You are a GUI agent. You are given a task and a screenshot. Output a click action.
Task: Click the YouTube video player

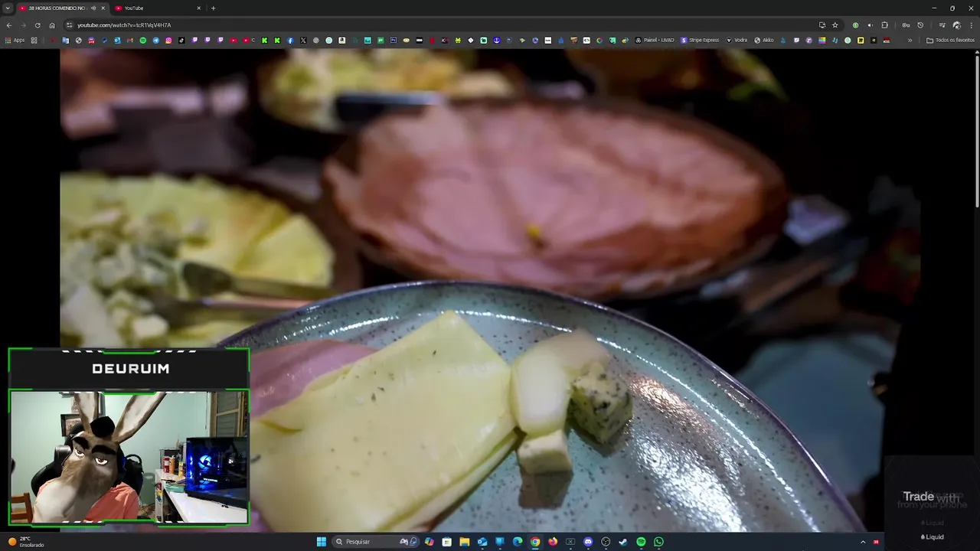490,291
